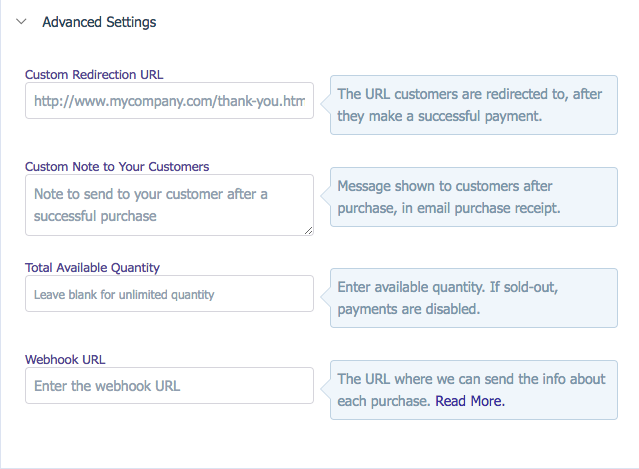This screenshot has width=639, height=469.
Task: Click the Custom Note to Customers textarea
Action: pyautogui.click(x=169, y=204)
